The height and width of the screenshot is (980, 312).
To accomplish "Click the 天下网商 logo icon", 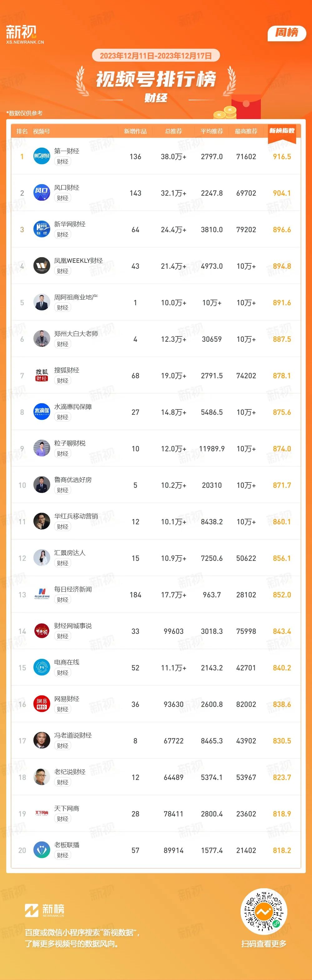I will [x=42, y=813].
